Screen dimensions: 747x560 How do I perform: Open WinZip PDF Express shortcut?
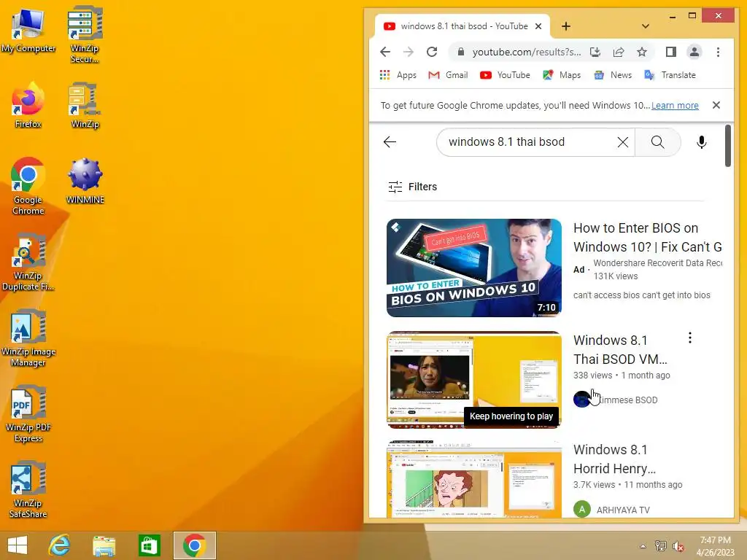point(28,413)
